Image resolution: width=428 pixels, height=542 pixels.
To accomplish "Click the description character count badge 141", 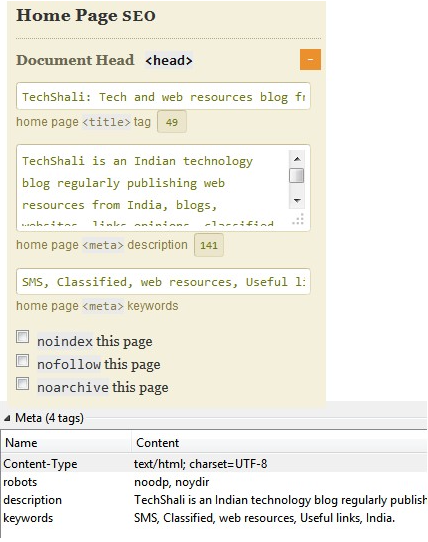I will pyautogui.click(x=209, y=245).
